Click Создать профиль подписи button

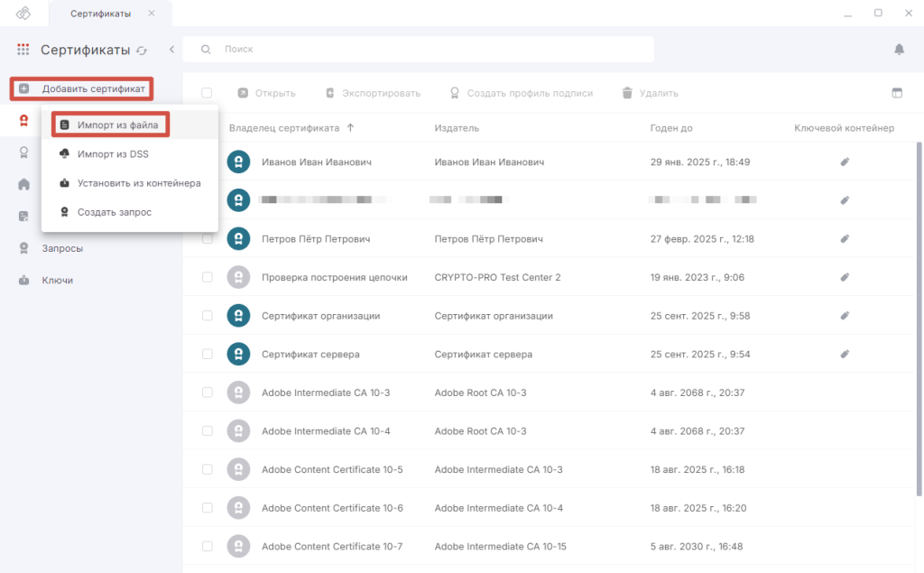pos(522,93)
